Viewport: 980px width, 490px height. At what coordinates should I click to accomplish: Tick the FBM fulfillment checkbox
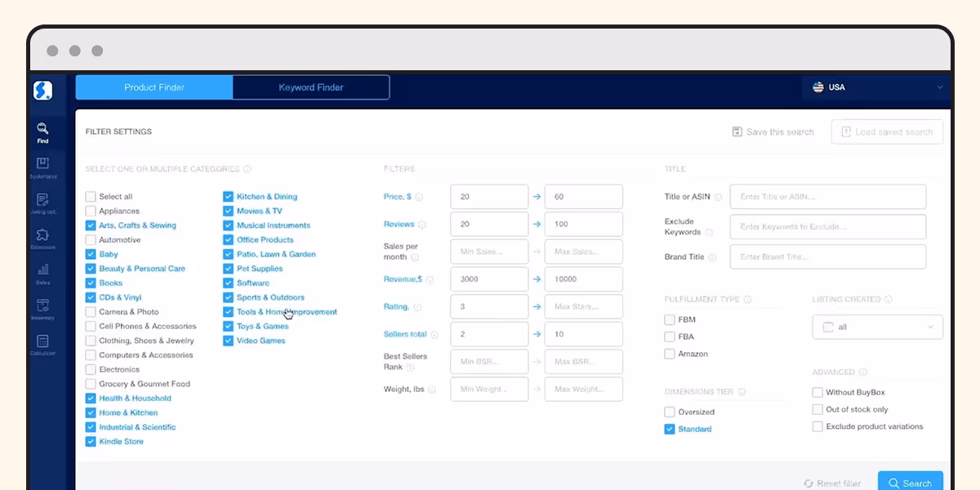coord(670,320)
